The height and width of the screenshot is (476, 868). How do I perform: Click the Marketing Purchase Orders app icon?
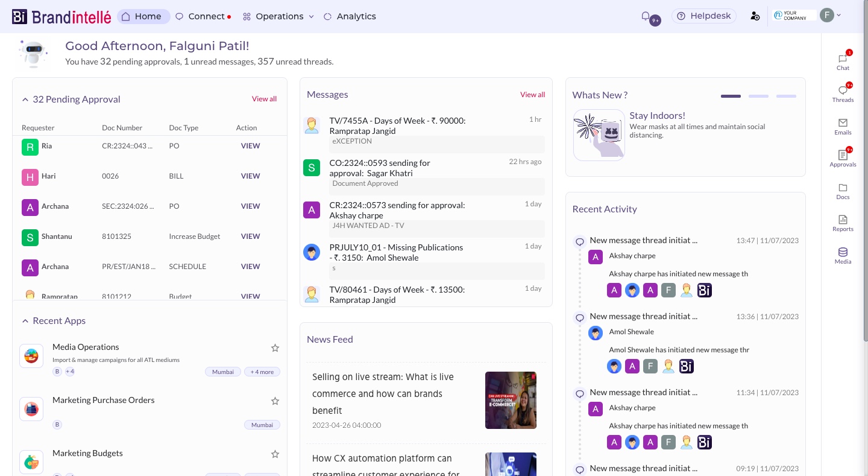tap(31, 409)
